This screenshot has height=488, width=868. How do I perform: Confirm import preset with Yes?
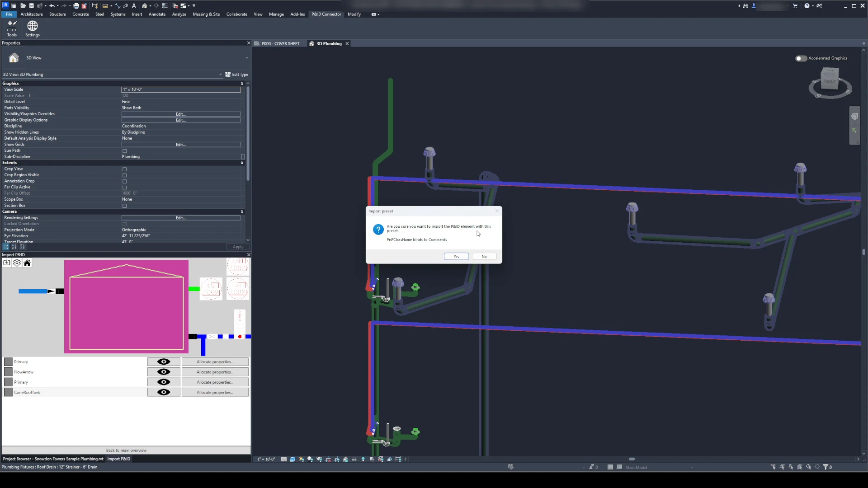pos(456,257)
